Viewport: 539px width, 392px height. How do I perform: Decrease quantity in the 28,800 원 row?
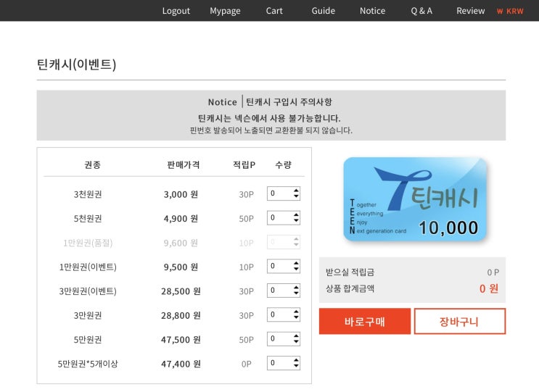pyautogui.click(x=296, y=318)
